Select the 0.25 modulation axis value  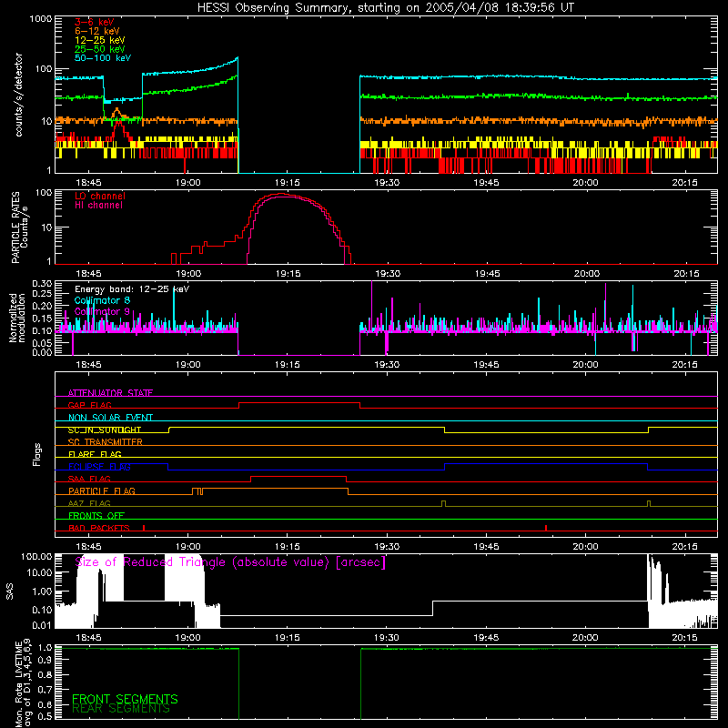(42, 294)
